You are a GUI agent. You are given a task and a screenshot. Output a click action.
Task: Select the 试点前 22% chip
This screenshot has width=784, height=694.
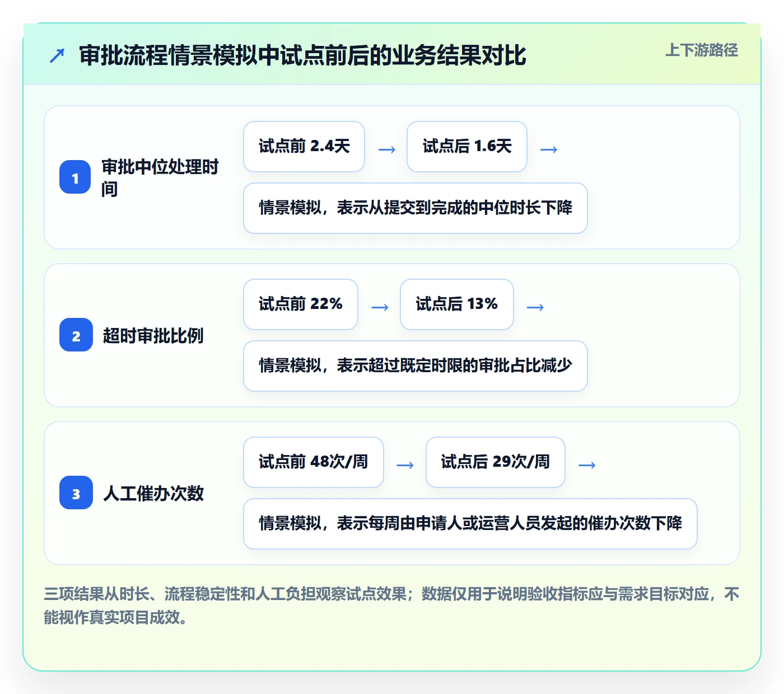pos(301,304)
